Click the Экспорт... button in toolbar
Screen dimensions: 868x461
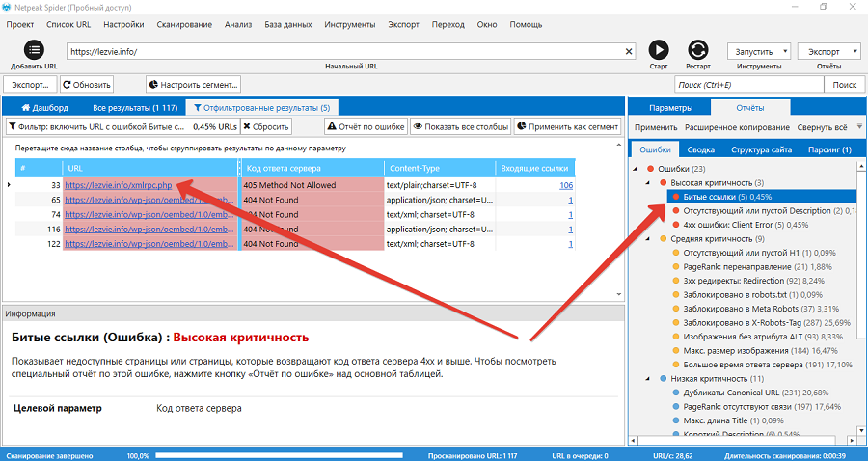point(30,85)
